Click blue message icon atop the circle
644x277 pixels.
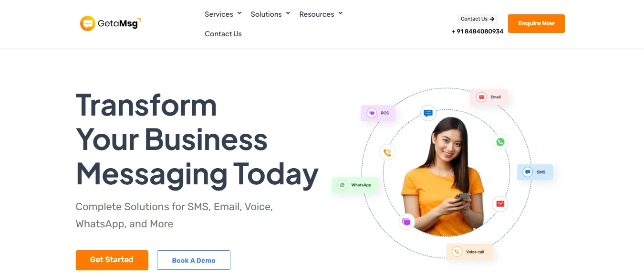coord(428,113)
